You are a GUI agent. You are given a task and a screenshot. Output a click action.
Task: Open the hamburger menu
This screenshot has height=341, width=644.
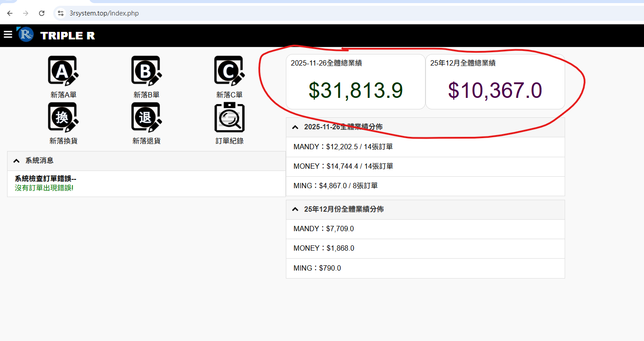(x=8, y=35)
